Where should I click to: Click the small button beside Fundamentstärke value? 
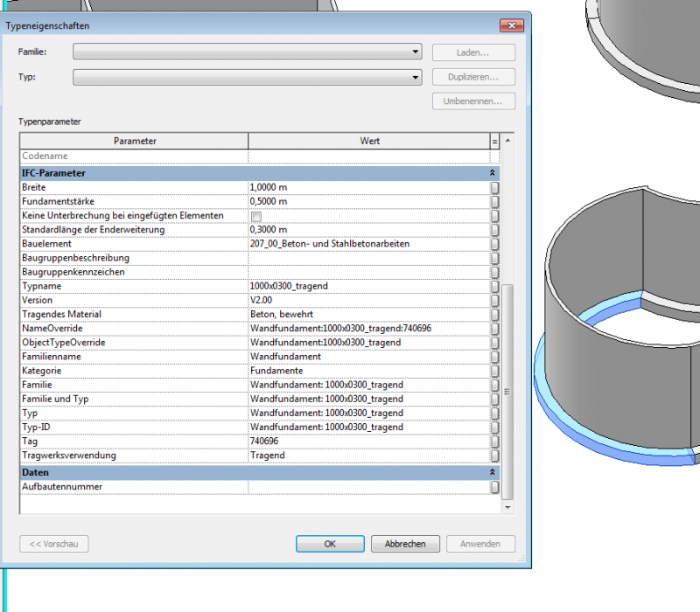[494, 202]
